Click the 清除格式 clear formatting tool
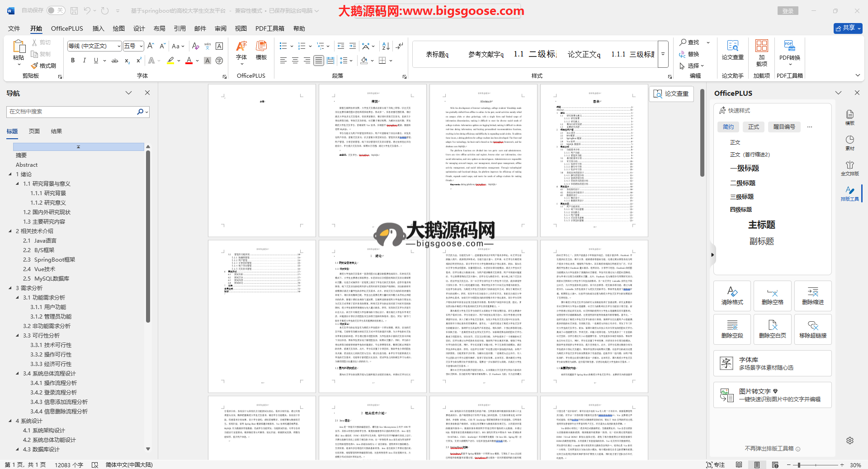The height and width of the screenshot is (469, 868). click(x=732, y=296)
